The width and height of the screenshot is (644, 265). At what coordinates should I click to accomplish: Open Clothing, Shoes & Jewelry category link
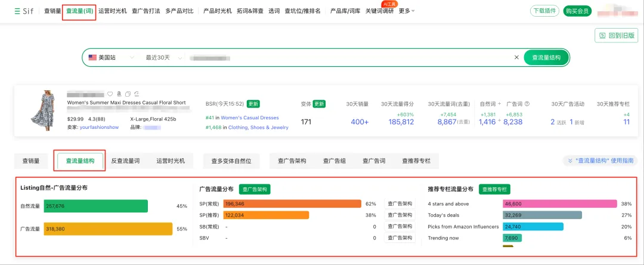[x=258, y=127]
